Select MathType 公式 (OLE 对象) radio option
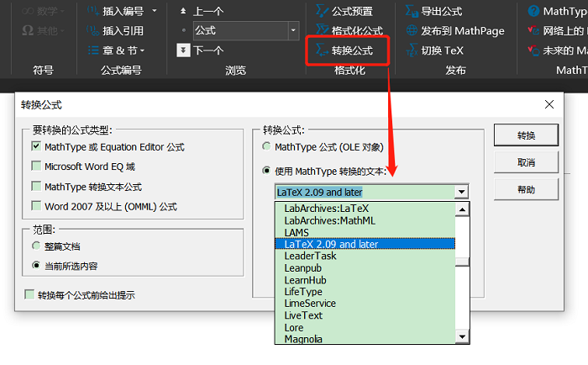The image size is (588, 365). pyautogui.click(x=266, y=146)
